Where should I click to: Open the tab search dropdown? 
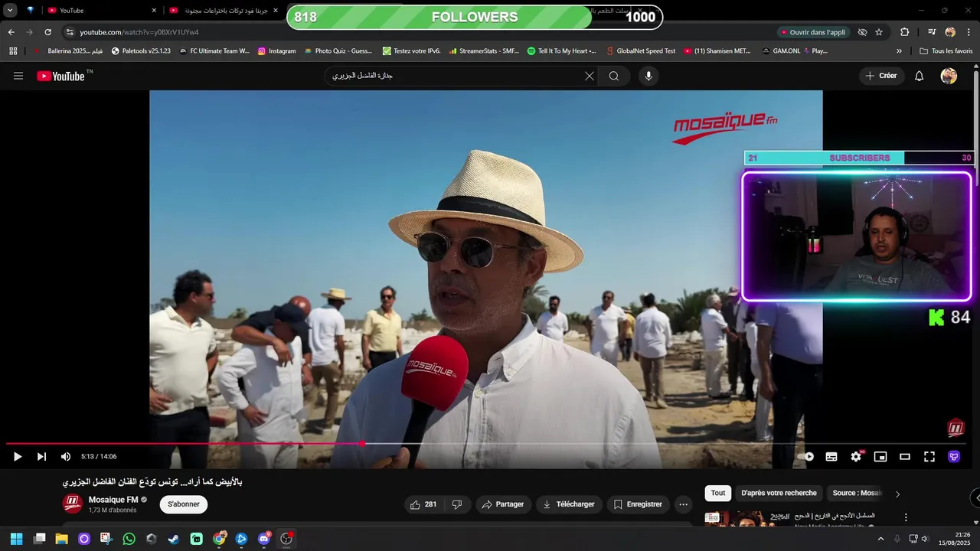10,11
